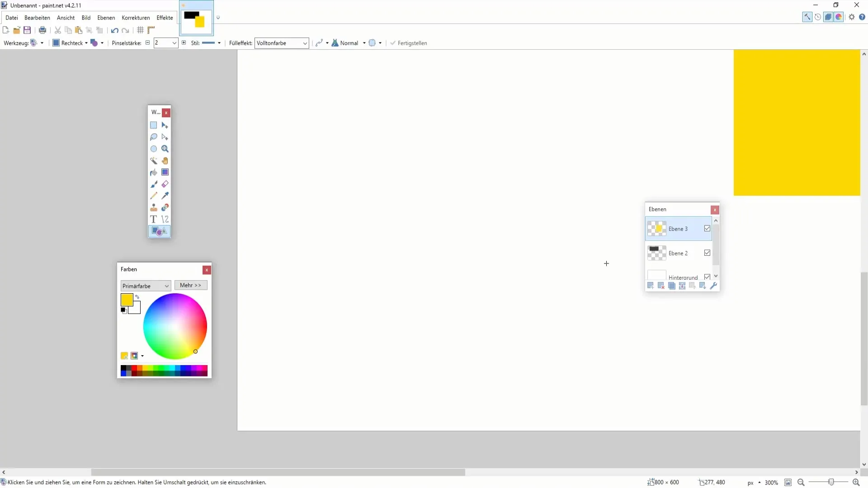This screenshot has width=868, height=488.
Task: Decrease brush width with minus button
Action: 147,42
